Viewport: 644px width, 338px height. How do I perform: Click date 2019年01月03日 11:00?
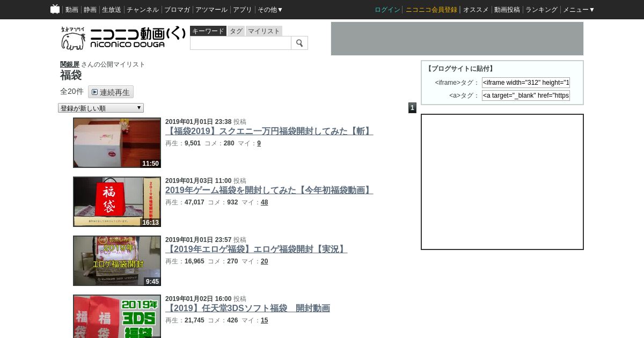[198, 181]
